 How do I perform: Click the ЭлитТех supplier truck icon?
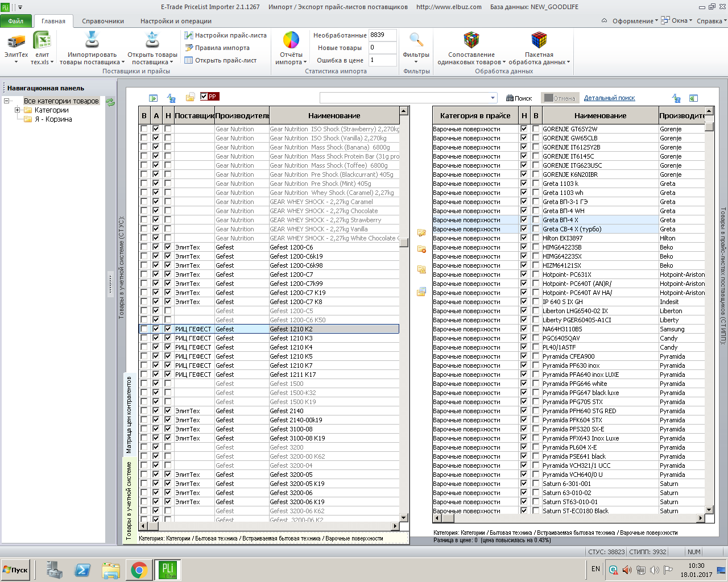pos(16,41)
